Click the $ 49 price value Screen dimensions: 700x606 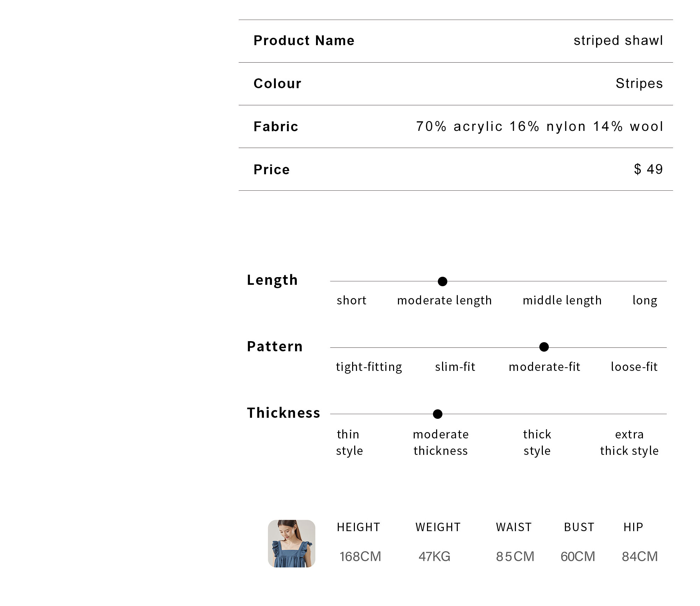[x=648, y=169]
